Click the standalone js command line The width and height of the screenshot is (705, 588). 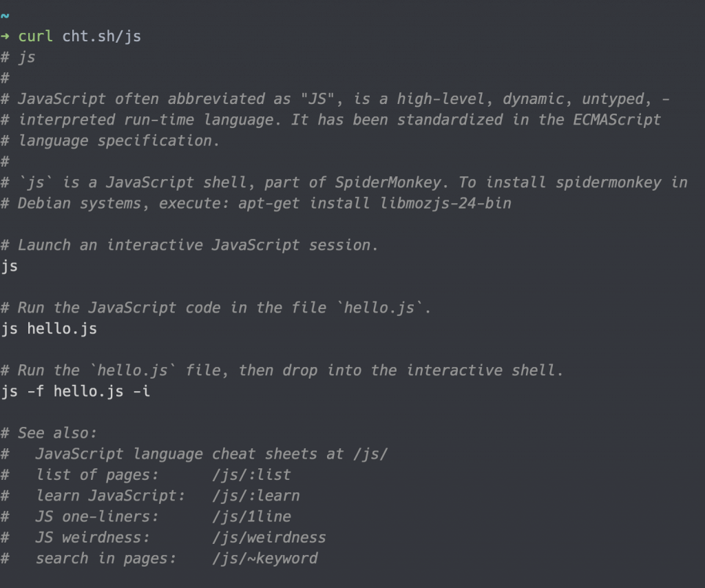click(10, 266)
